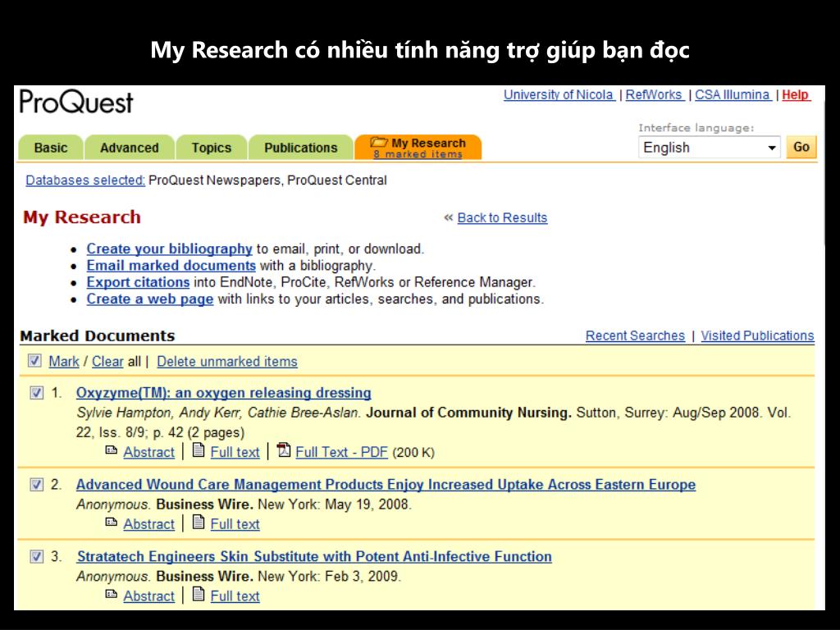Open Advanced Wound Care Management article title
Screen dimensions: 840x630
pyautogui.click(x=386, y=484)
